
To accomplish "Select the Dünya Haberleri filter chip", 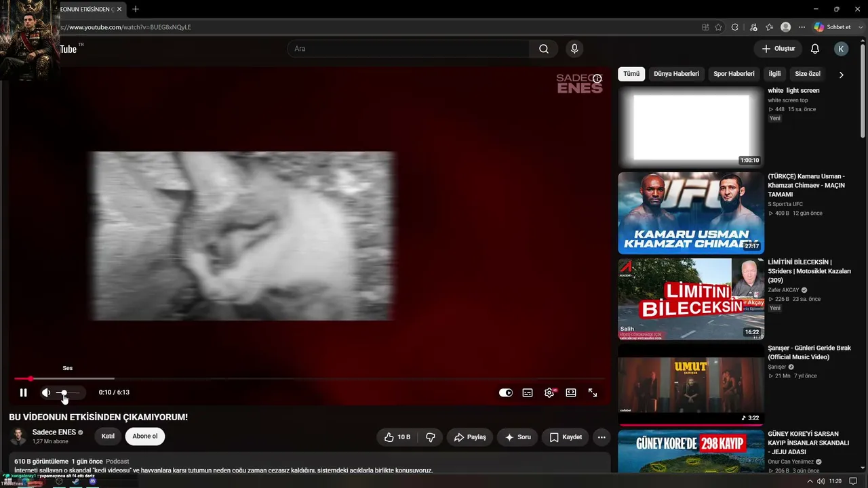I will coord(676,74).
